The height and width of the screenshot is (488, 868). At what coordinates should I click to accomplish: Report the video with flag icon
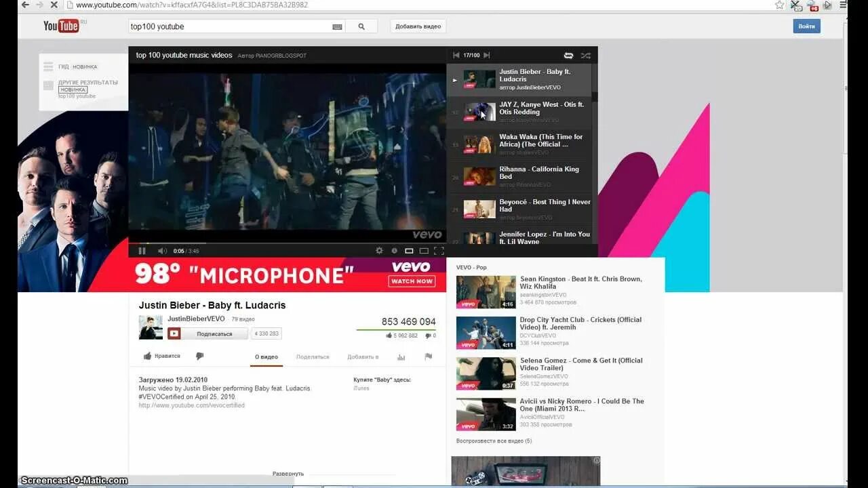pos(428,357)
